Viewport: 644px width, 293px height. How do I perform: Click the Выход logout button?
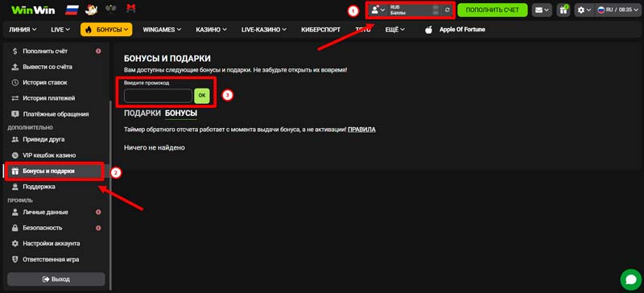[x=56, y=279]
